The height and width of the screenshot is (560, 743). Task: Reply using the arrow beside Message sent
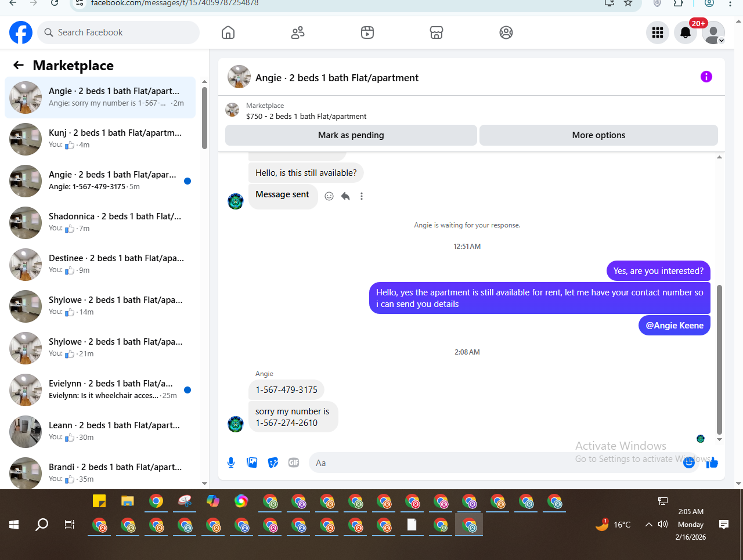345,196
